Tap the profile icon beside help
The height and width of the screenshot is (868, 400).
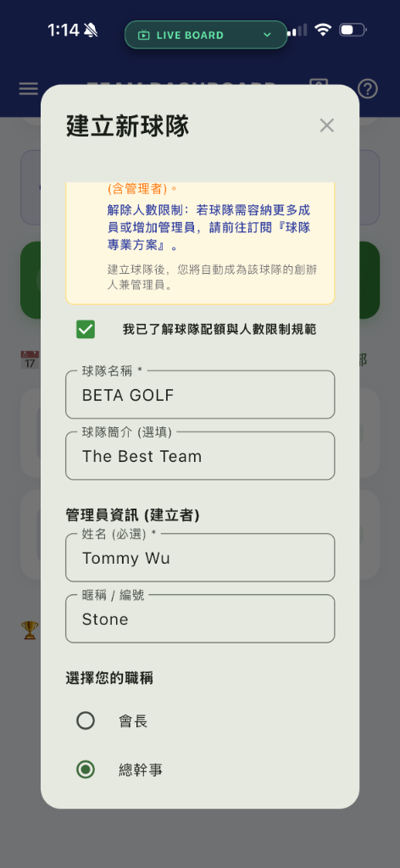pos(318,84)
